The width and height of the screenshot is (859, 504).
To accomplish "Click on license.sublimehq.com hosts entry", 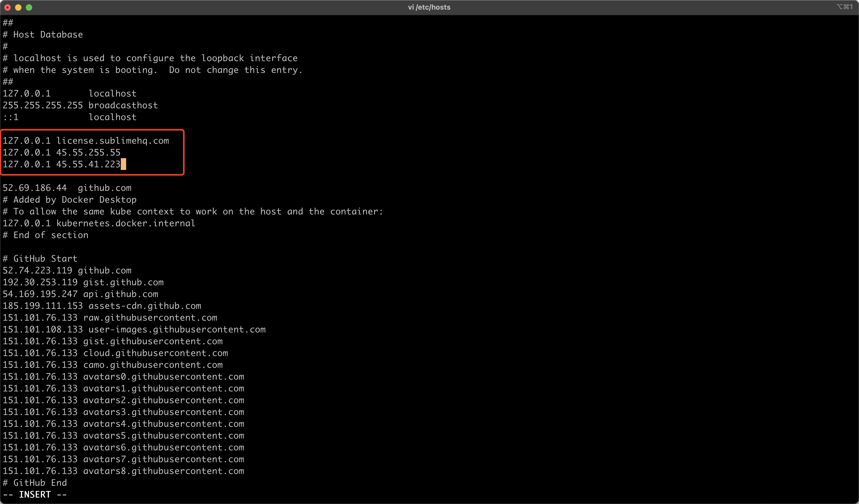I will 112,141.
